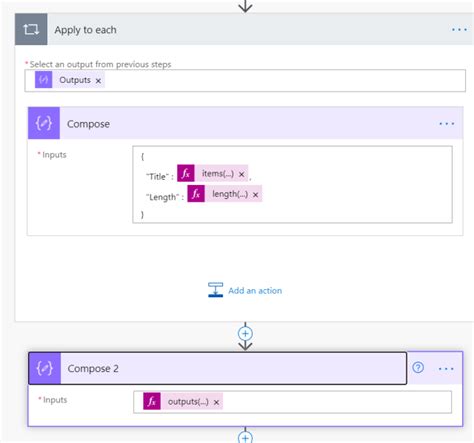Click the Apply to each loop icon

tap(31, 29)
